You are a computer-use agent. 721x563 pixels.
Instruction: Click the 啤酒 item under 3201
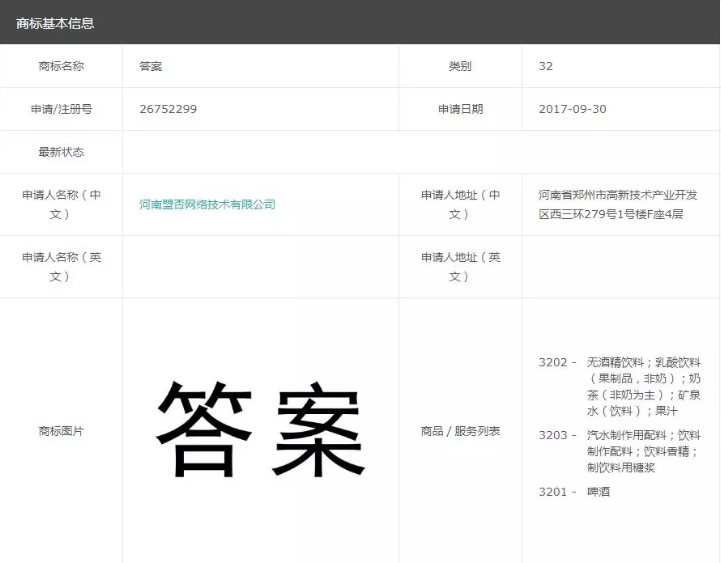(599, 492)
